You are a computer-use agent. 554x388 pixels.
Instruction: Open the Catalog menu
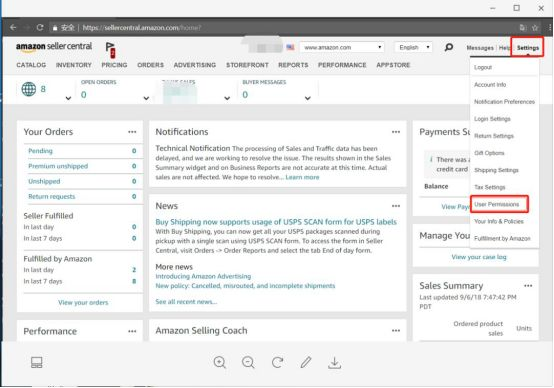coord(31,65)
